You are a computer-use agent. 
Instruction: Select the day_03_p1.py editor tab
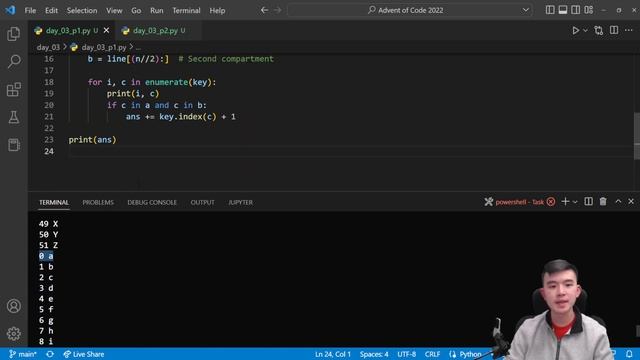[71, 31]
